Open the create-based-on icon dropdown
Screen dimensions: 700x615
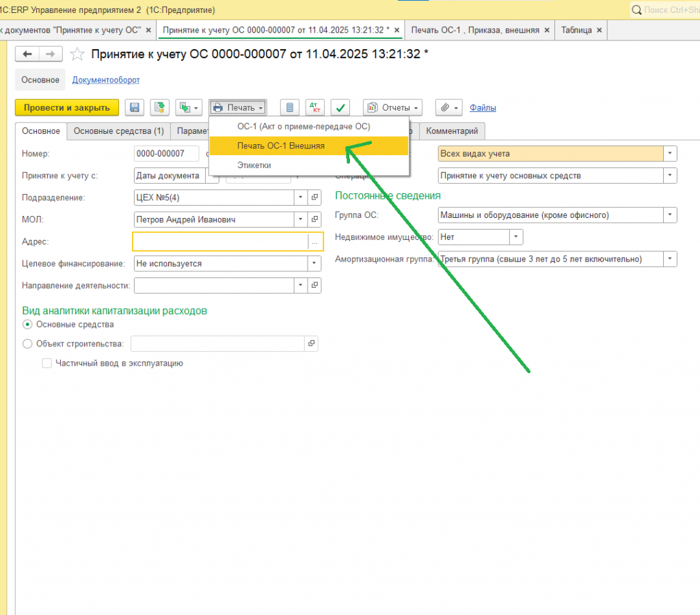(189, 107)
